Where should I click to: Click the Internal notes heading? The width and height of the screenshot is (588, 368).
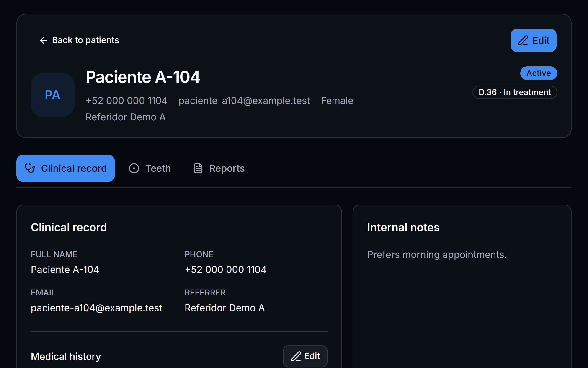click(403, 227)
